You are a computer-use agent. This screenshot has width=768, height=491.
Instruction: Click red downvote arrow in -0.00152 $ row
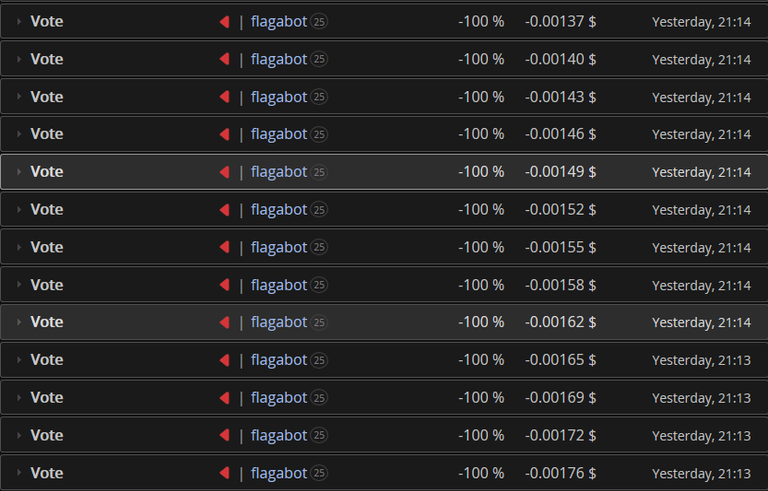[x=225, y=210]
